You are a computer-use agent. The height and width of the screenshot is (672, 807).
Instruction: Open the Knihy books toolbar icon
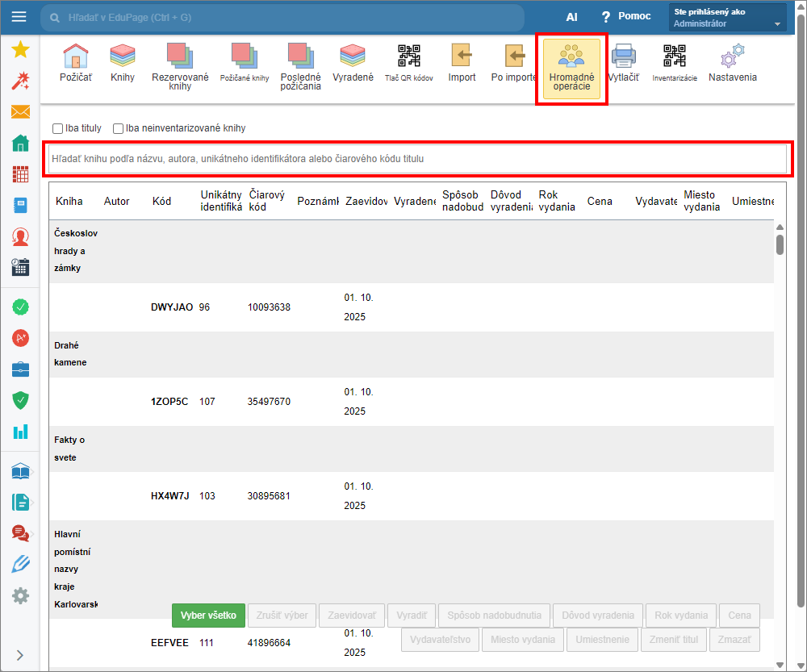(123, 56)
